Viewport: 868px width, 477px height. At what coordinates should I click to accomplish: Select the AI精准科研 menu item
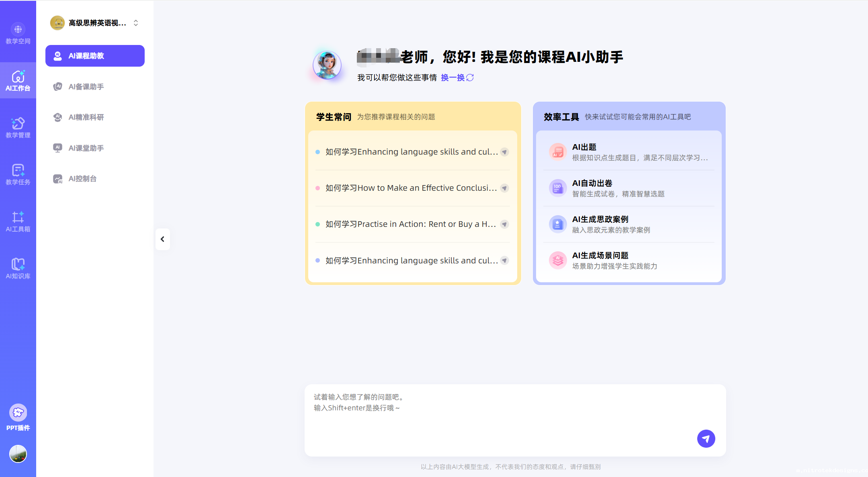[x=86, y=117]
